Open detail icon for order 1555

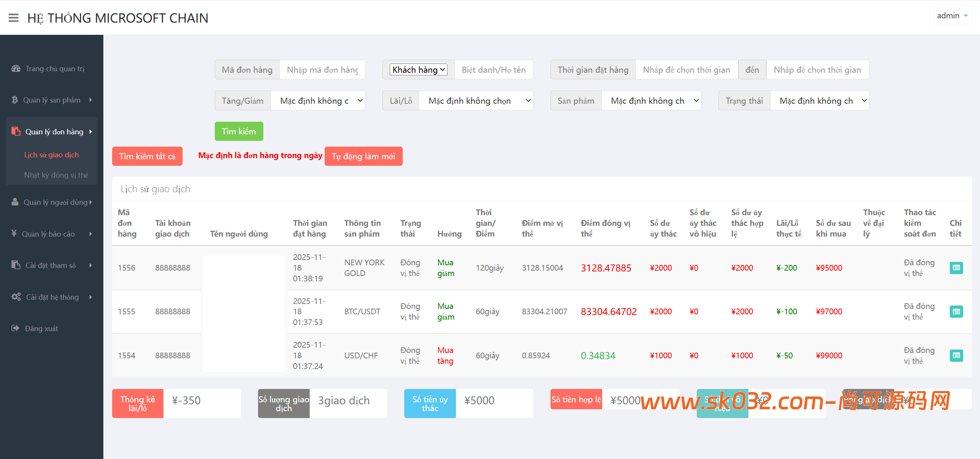click(x=956, y=312)
